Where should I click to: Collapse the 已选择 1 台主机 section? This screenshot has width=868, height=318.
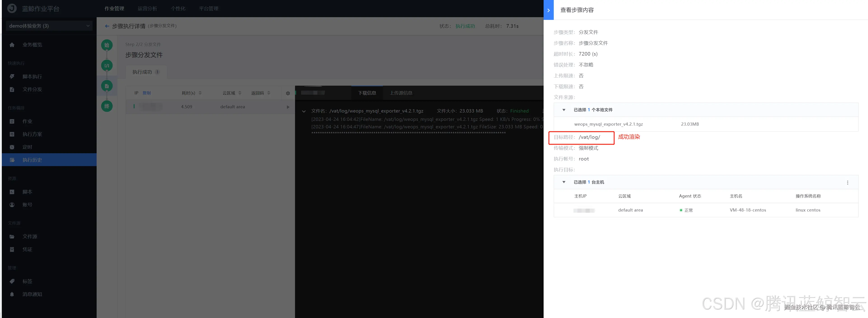(564, 182)
